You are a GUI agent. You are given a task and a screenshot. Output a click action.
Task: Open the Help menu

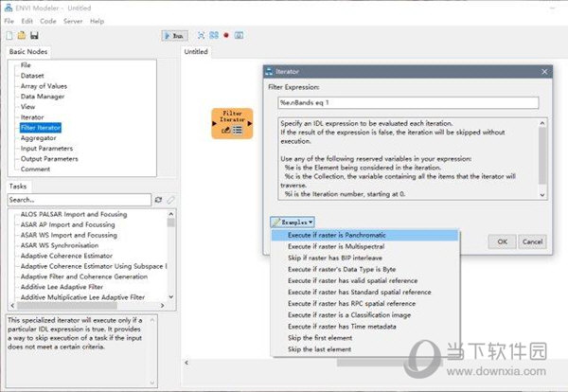98,21
